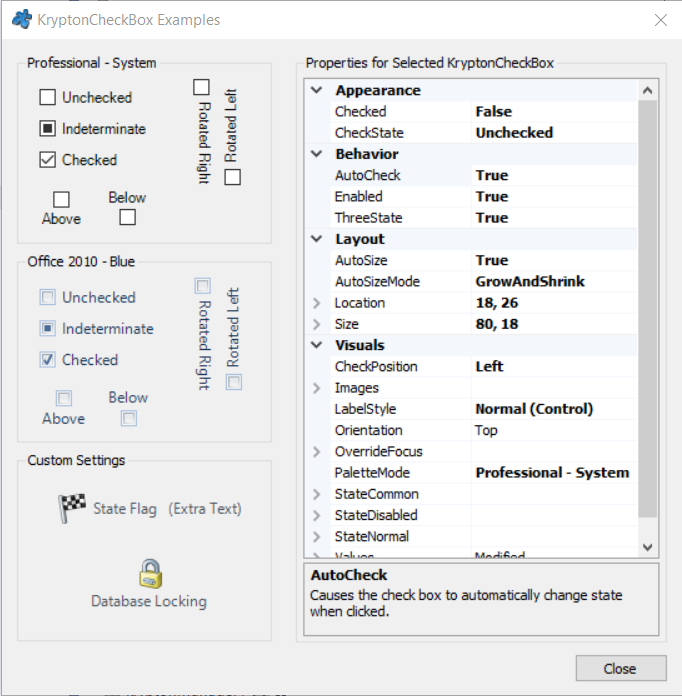Expand the Images property
682x696 pixels.
[x=317, y=388]
